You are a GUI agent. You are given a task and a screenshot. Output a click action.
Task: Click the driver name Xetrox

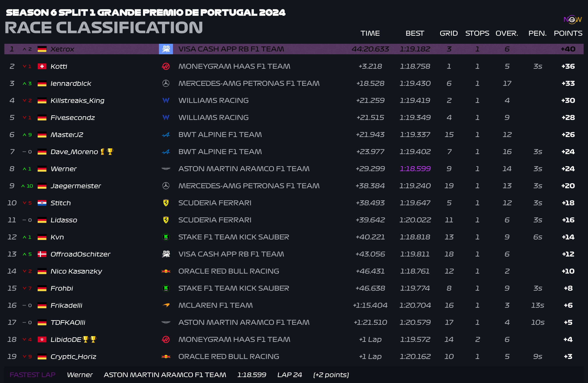pos(62,49)
